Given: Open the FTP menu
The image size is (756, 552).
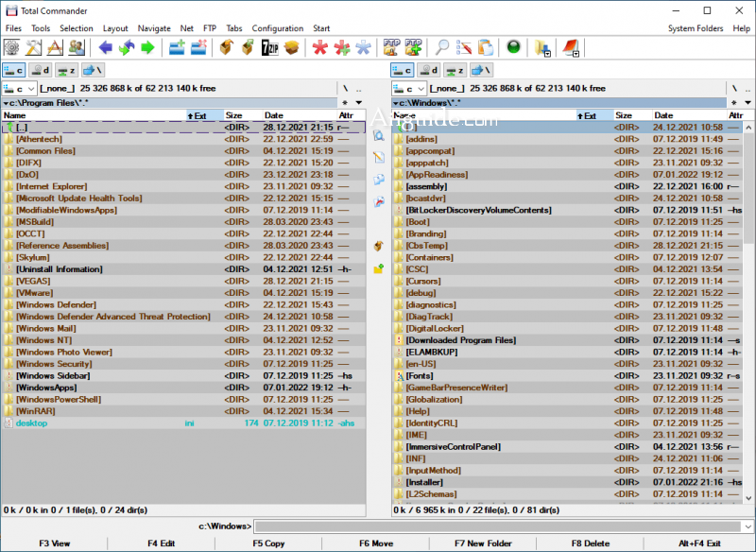Looking at the screenshot, I should [210, 28].
